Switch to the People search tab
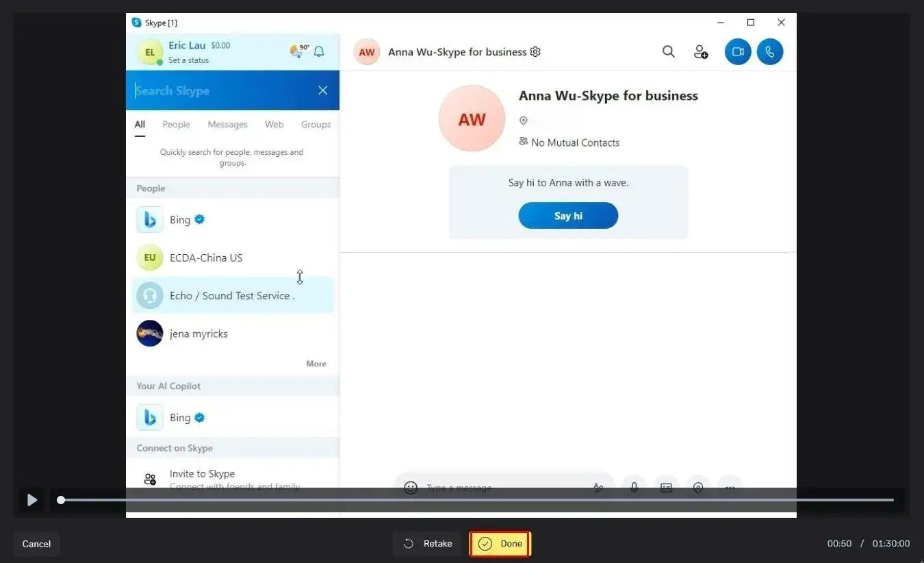Viewport: 924px width, 563px height. pos(176,124)
